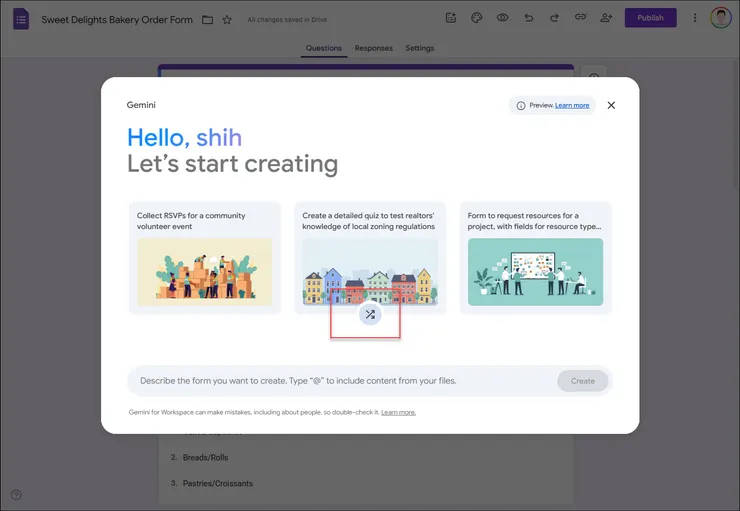Open Learn more link in Gemini disclaimer

[x=398, y=412]
